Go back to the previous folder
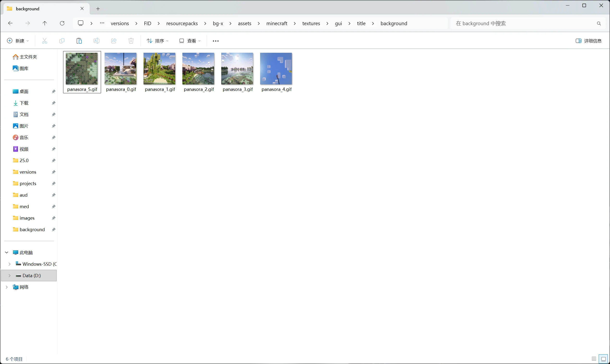This screenshot has height=364, width=610. click(x=10, y=23)
